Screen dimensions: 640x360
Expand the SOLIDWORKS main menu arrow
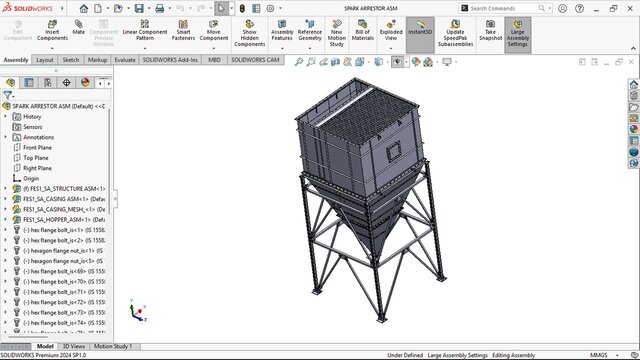62,8
